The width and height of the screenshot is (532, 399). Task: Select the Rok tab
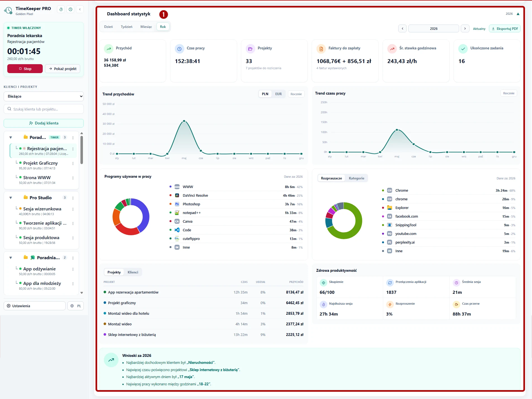tap(163, 27)
